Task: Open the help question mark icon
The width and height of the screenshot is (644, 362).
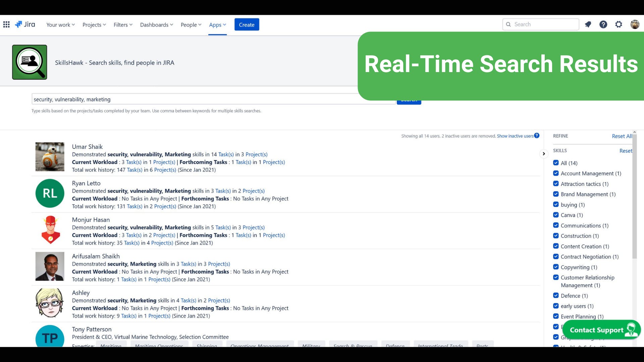Action: [x=603, y=24]
